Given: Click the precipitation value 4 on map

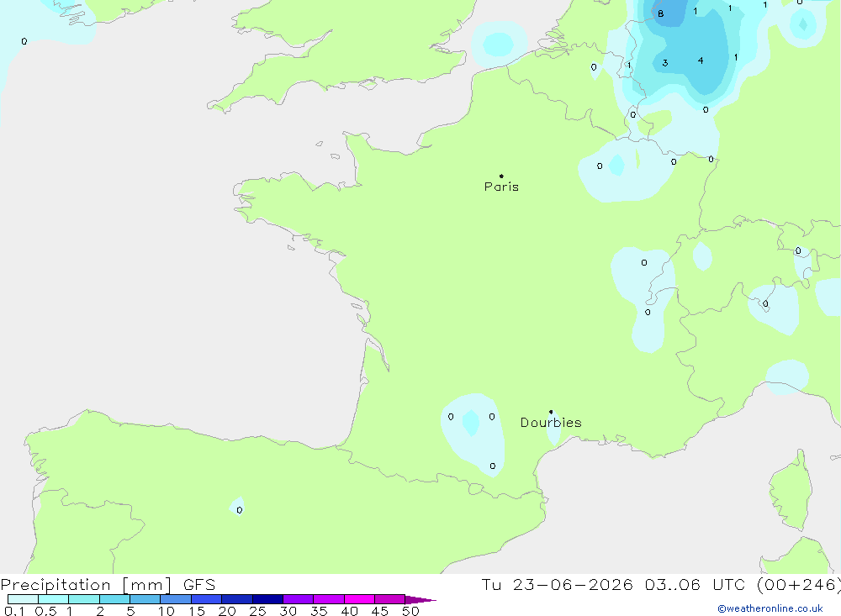Looking at the screenshot, I should [701, 61].
